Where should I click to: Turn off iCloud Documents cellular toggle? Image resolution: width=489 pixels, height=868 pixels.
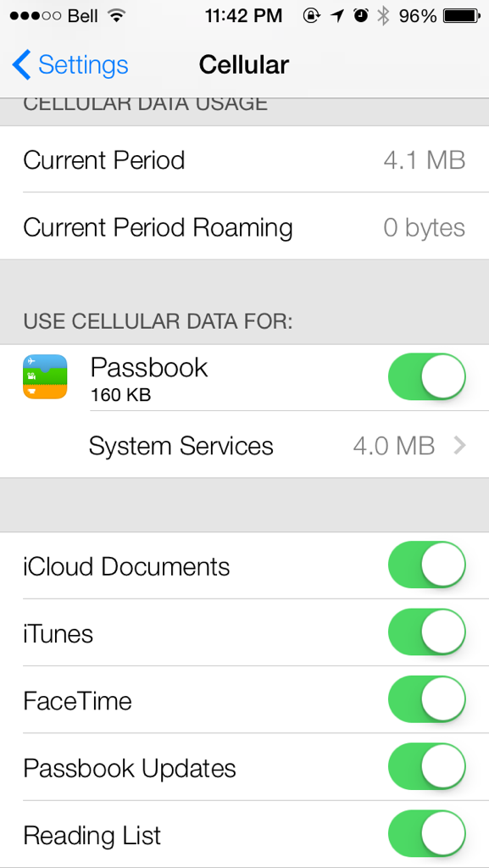(x=426, y=565)
